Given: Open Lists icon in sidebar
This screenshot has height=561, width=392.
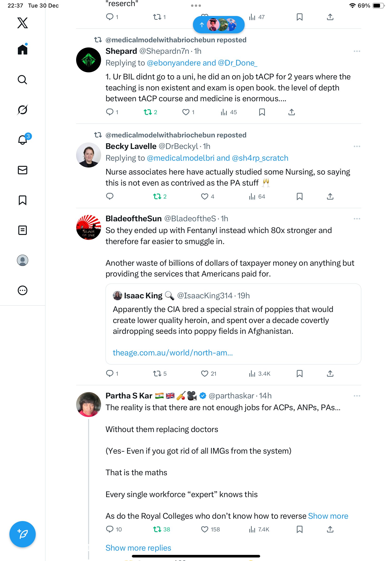Looking at the screenshot, I should (x=23, y=230).
